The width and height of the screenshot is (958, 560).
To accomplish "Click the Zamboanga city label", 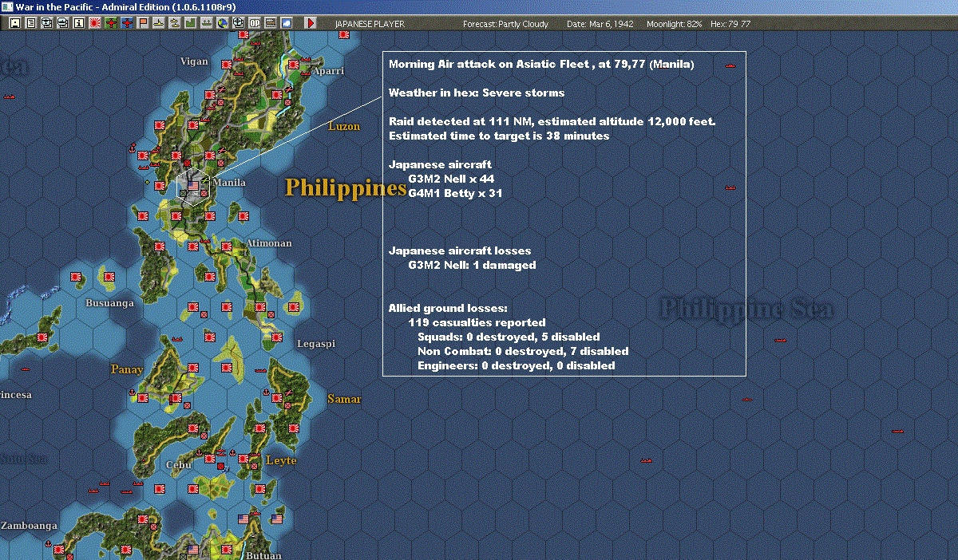I will [29, 526].
